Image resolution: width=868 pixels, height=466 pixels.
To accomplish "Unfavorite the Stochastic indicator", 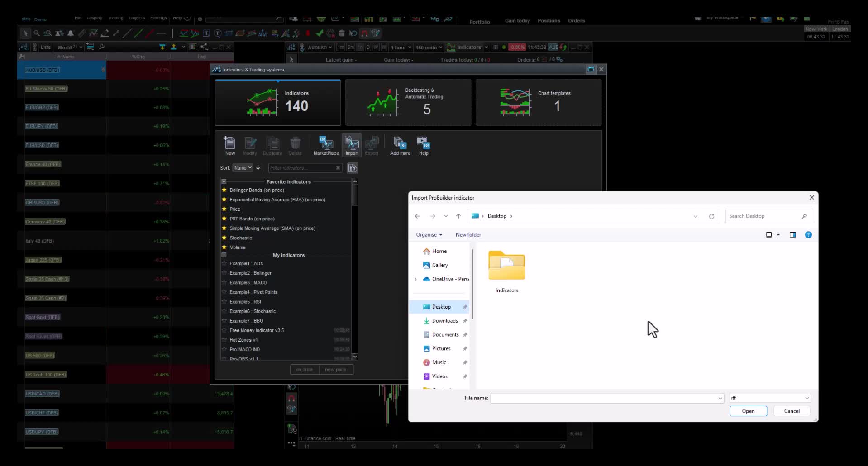I will [224, 238].
